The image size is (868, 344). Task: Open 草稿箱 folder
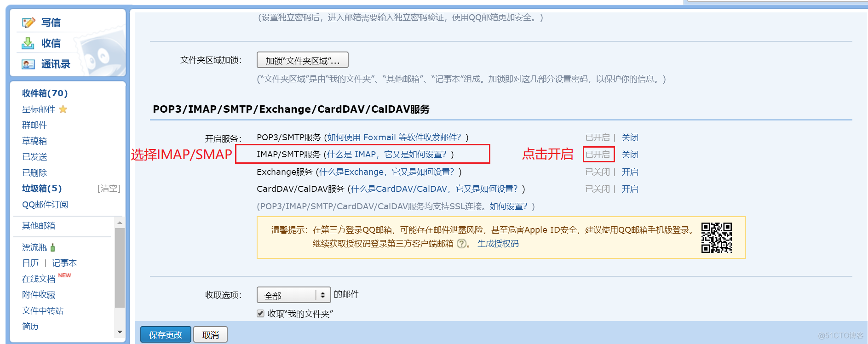[x=34, y=141]
